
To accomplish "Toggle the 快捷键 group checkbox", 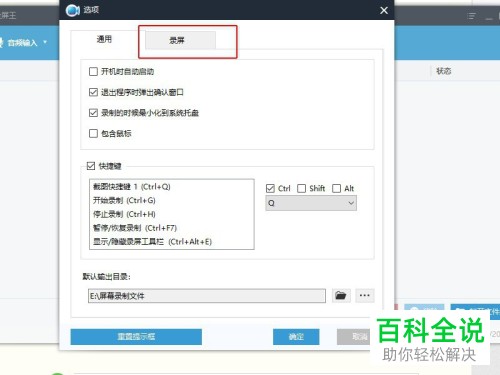I will tap(91, 166).
